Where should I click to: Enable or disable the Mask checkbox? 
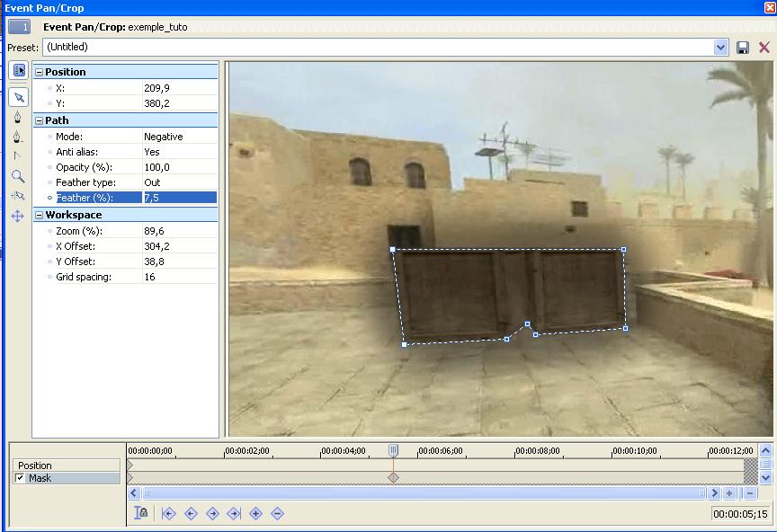[x=20, y=478]
